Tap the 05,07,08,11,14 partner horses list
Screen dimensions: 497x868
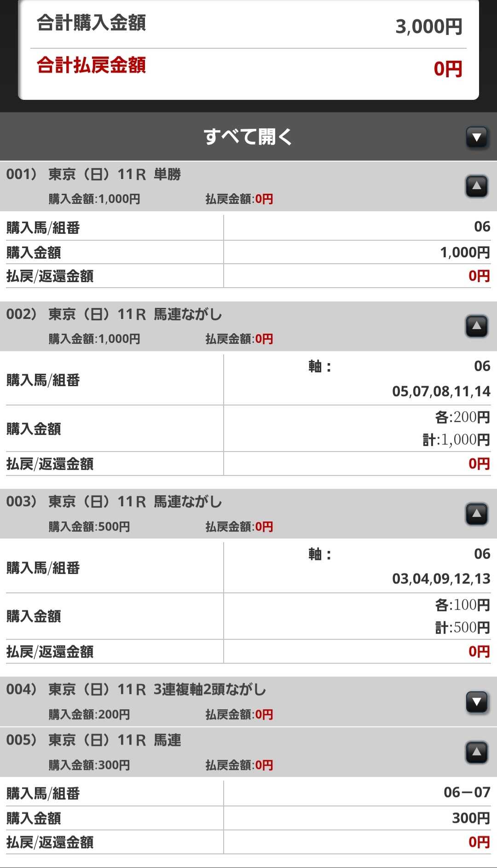click(441, 391)
